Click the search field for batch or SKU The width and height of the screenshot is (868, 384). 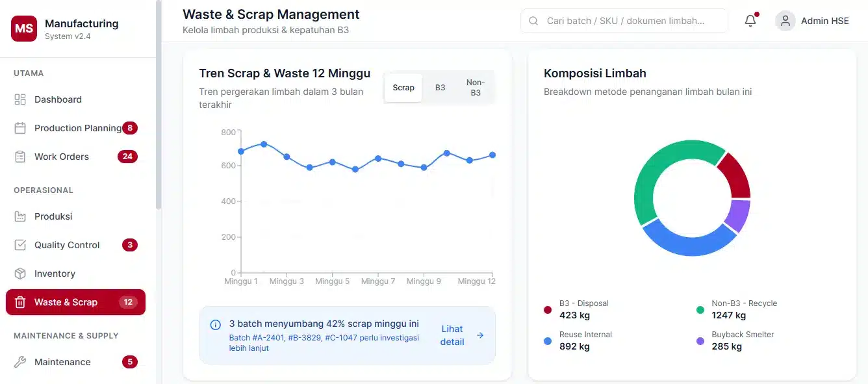624,21
